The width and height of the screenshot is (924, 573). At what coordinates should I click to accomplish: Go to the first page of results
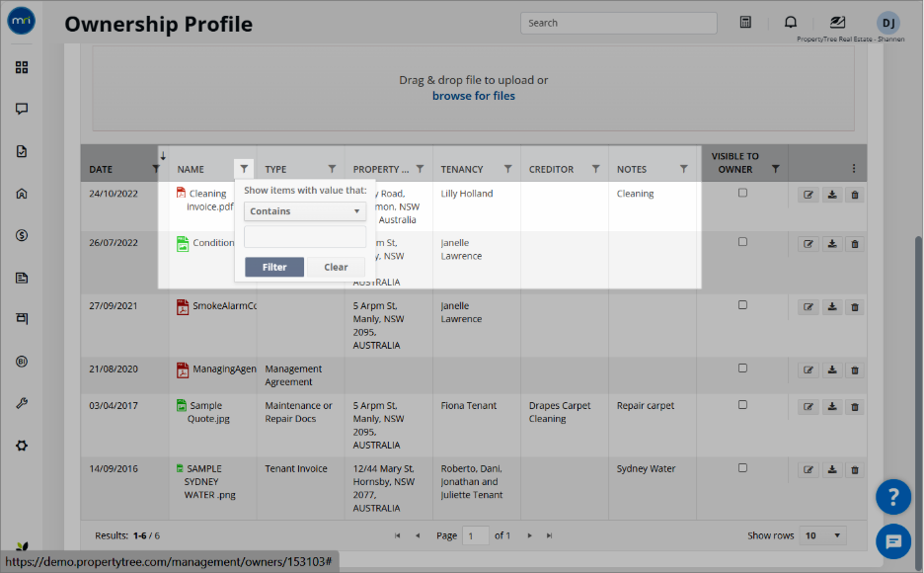point(397,535)
